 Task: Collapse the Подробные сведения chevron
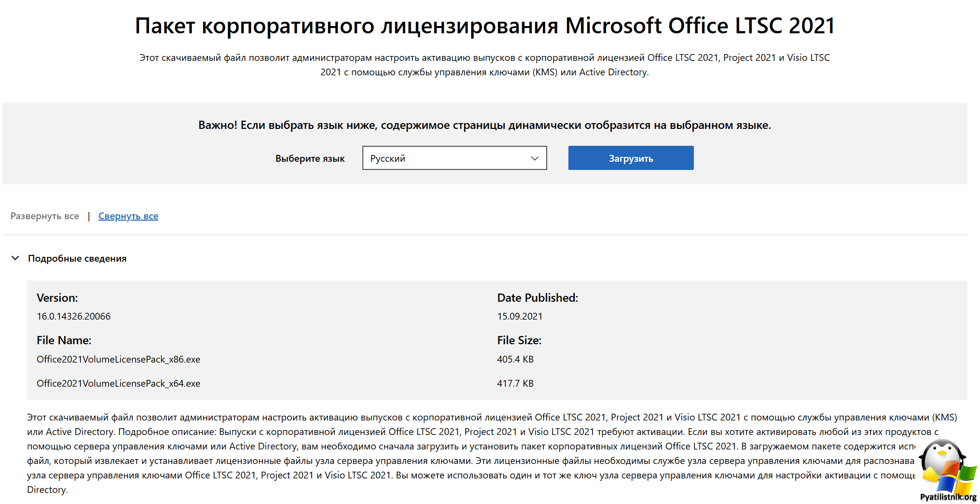[15, 258]
